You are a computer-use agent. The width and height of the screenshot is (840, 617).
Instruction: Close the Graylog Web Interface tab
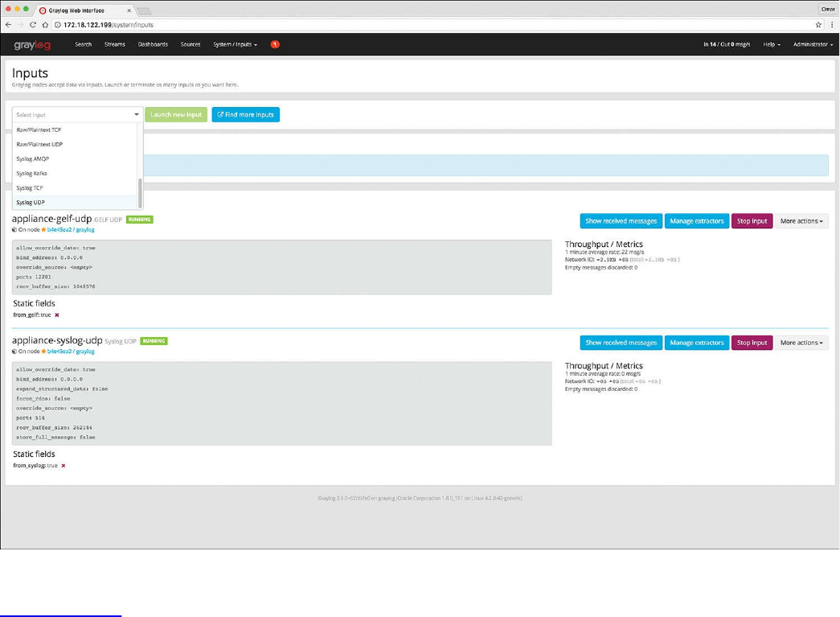point(129,10)
